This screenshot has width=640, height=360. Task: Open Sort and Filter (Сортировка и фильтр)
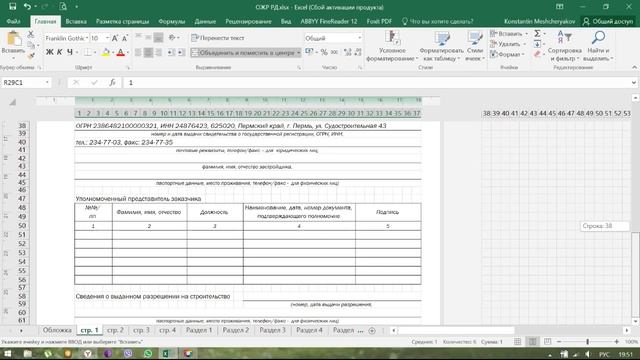tap(564, 46)
